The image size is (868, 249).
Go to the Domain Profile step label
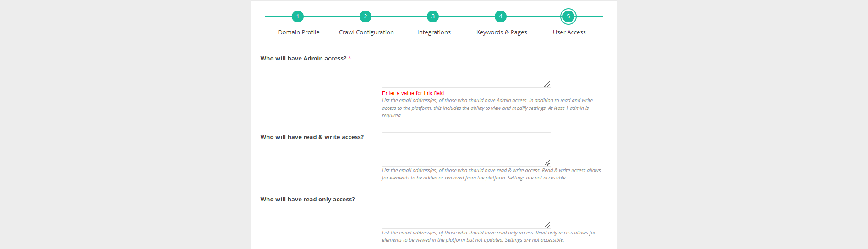[x=299, y=32]
